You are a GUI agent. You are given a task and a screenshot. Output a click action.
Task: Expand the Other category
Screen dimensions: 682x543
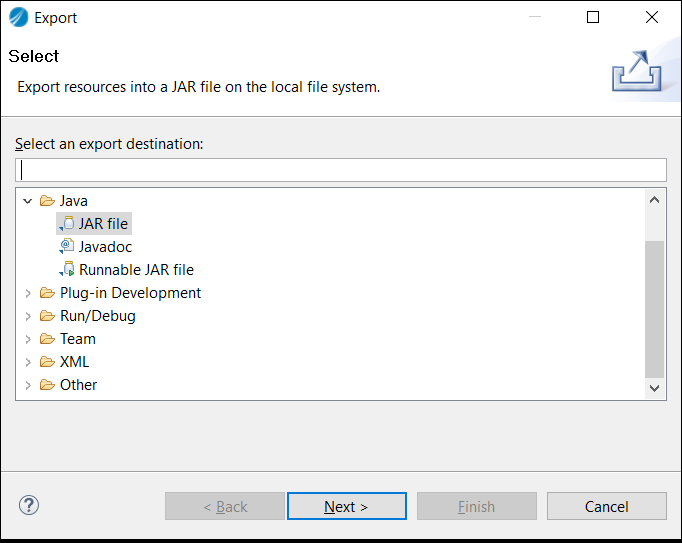point(28,385)
